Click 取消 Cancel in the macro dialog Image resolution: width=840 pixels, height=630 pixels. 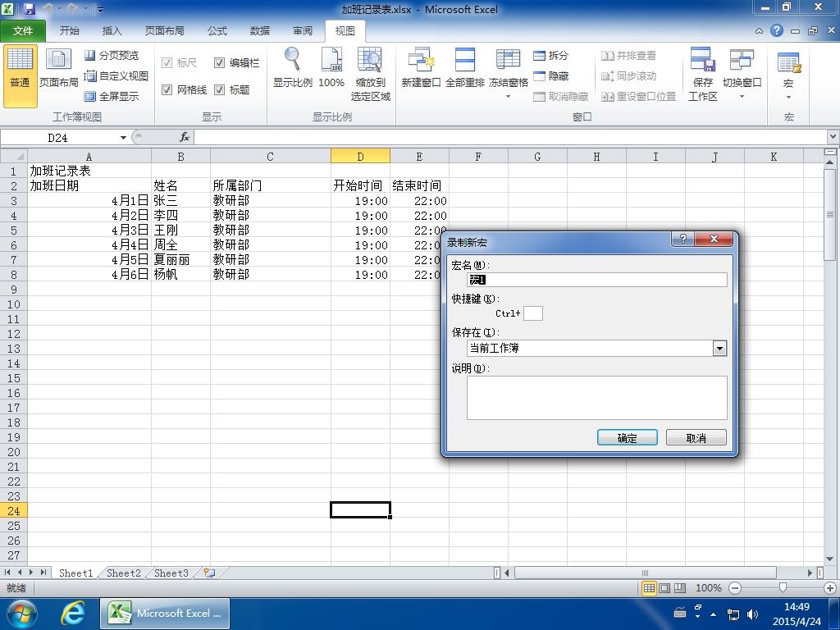pos(696,438)
